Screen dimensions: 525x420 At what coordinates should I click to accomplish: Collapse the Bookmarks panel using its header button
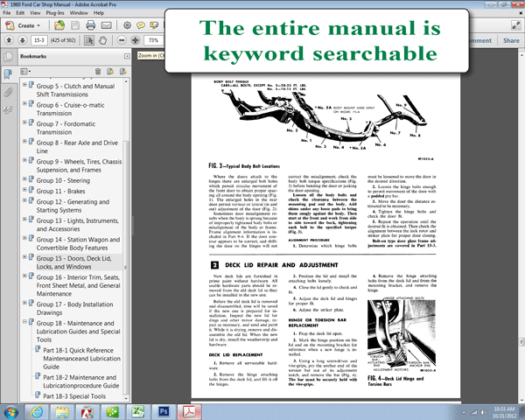[x=127, y=56]
